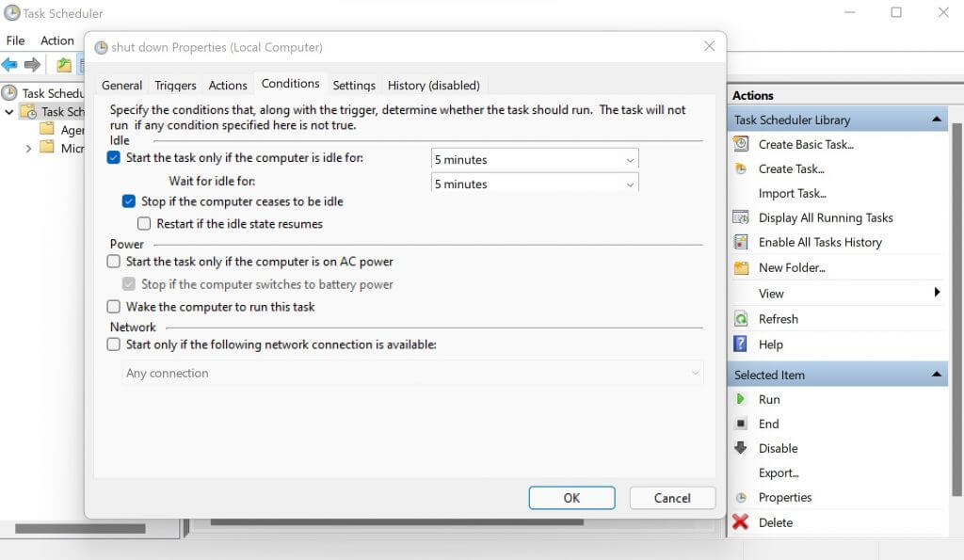Open the File menu
Screen dimensions: 964x560
click(x=15, y=40)
